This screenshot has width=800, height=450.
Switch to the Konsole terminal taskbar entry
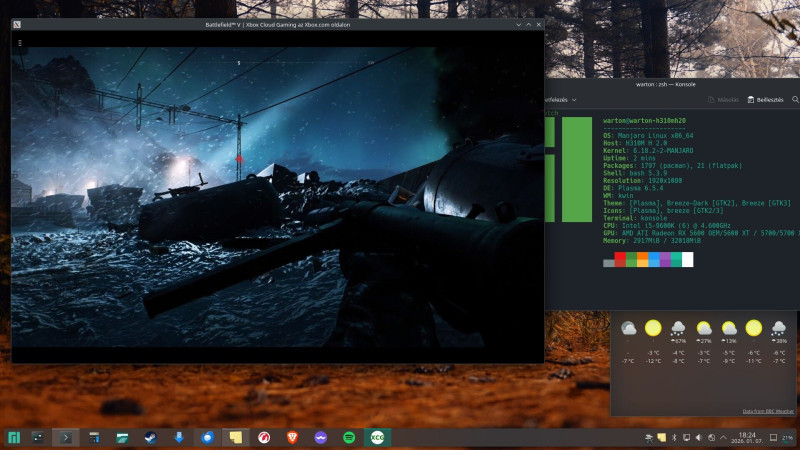66,438
